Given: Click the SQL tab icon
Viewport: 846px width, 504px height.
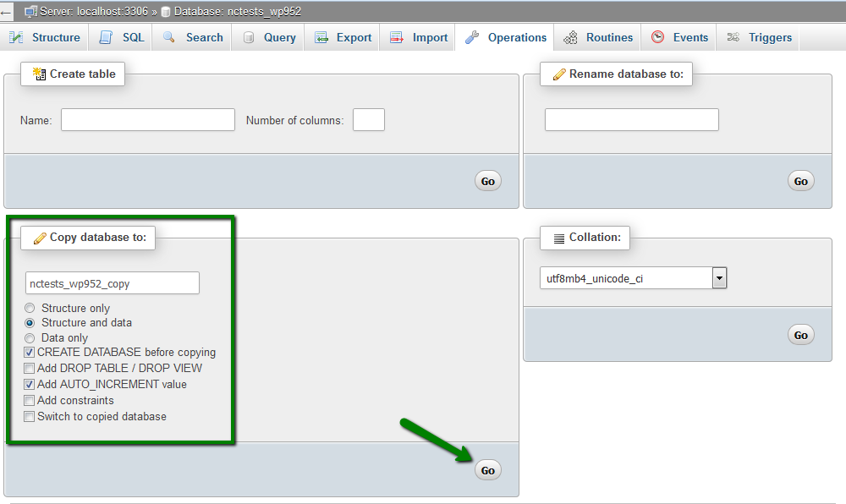Looking at the screenshot, I should pyautogui.click(x=106, y=37).
